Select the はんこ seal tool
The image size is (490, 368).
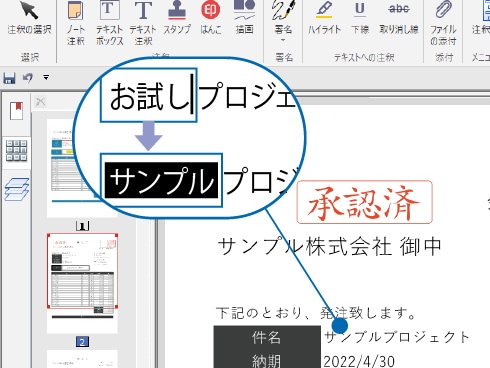210,18
